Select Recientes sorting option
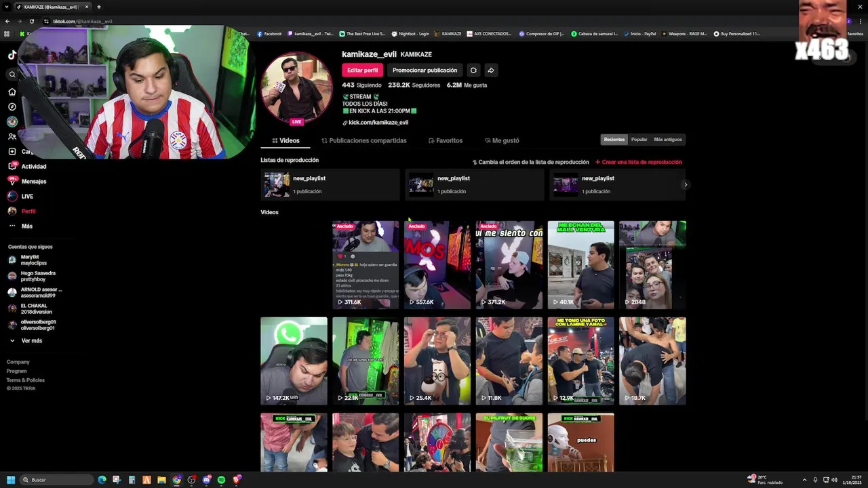Image resolution: width=868 pixels, height=488 pixels. click(614, 139)
